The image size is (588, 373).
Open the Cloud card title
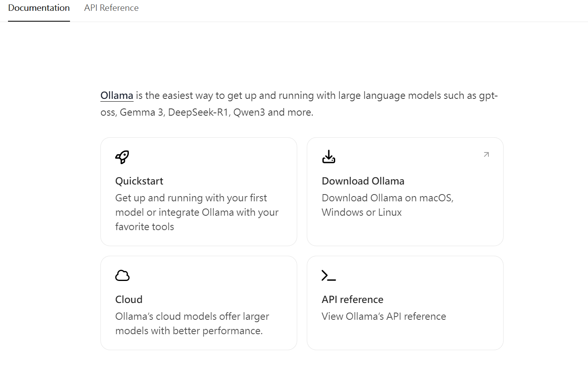point(129,299)
